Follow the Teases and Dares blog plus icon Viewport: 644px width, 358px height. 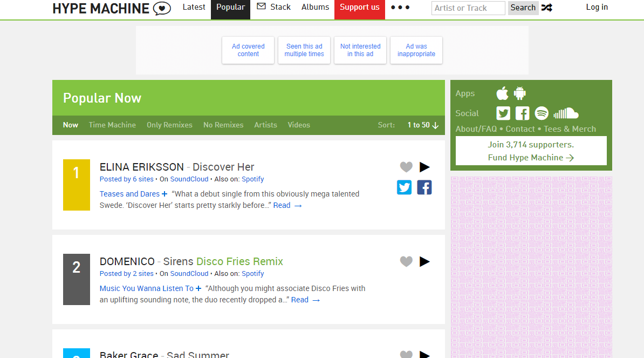pyautogui.click(x=165, y=194)
